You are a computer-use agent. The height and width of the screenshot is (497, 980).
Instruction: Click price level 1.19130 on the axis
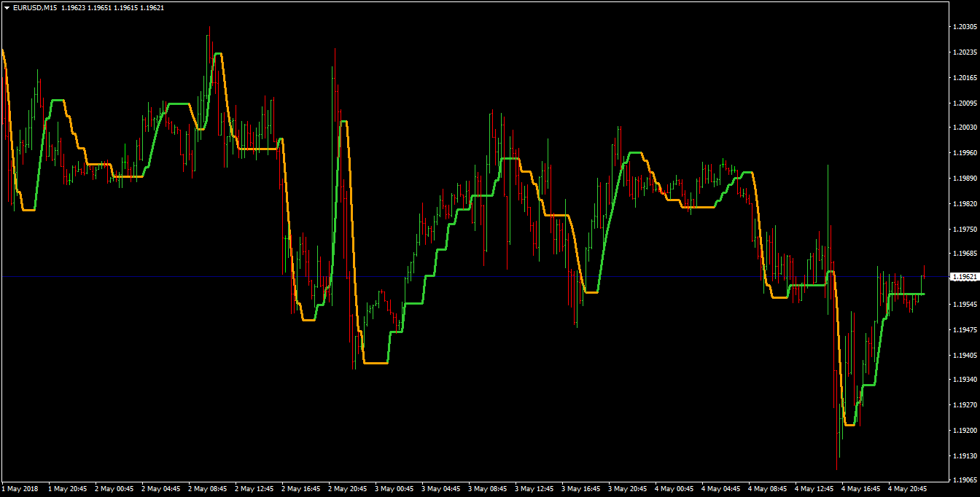[x=965, y=455]
